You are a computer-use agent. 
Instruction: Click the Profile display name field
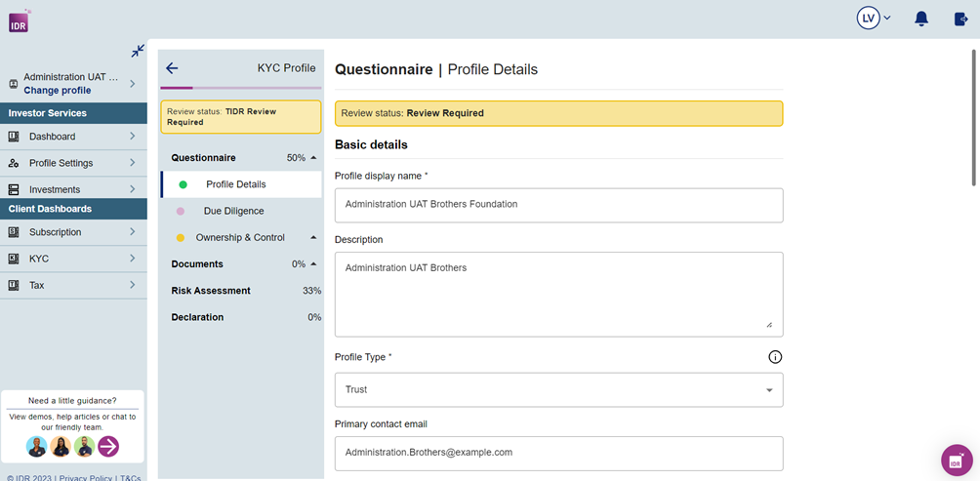(558, 205)
